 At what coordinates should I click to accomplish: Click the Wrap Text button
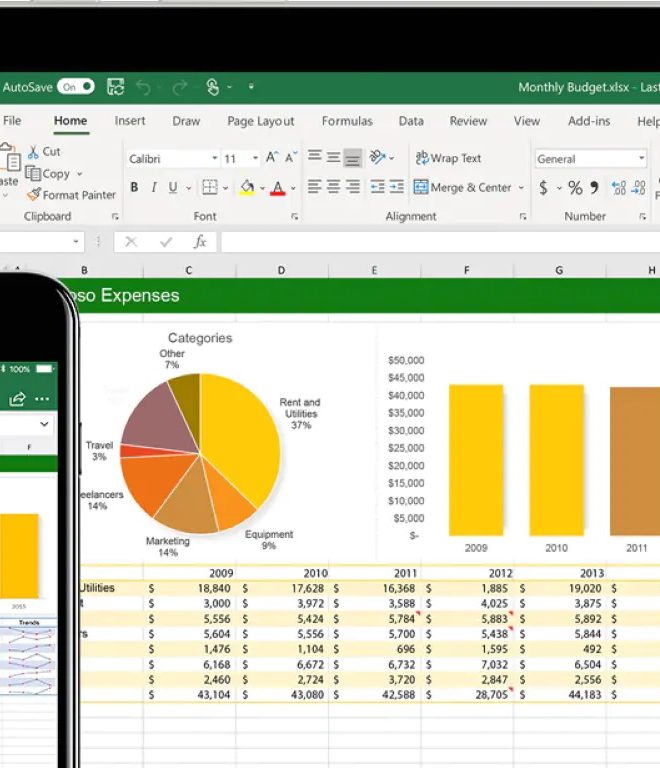(448, 158)
